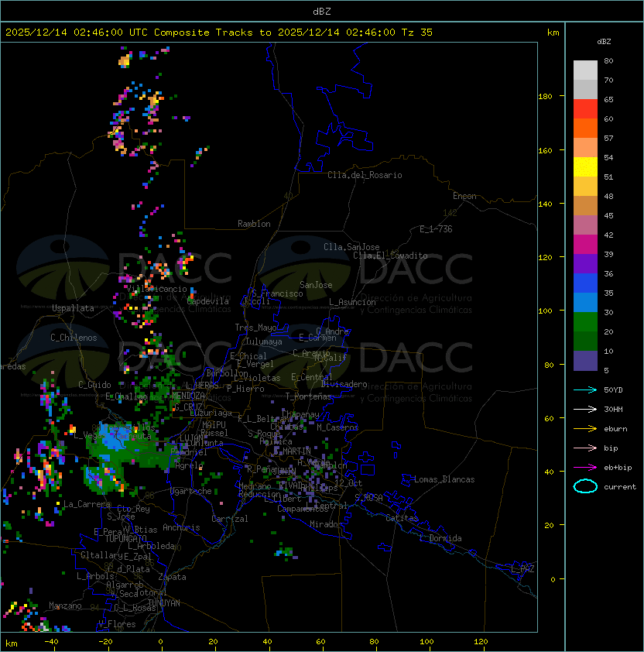Viewport: 644px width, 652px height.
Task: Click the 'Agrelo' map label
Action: 189,466
